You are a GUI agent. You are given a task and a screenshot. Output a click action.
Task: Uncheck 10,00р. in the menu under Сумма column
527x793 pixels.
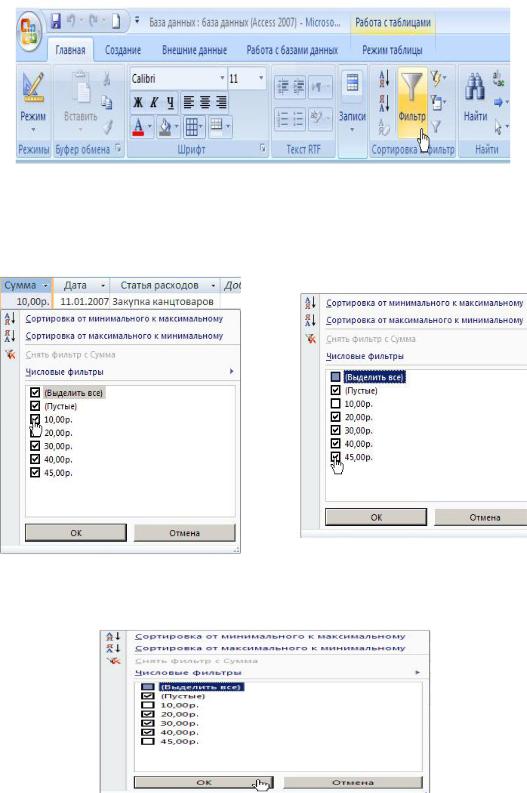pyautogui.click(x=35, y=419)
